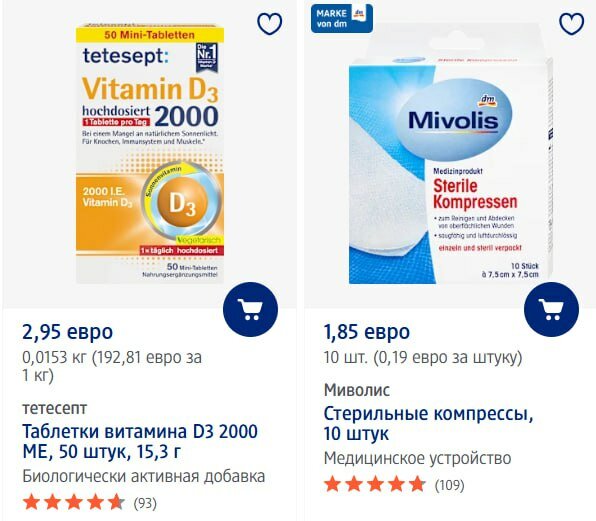
Task: Click the 10 шт. unit price text
Action: point(423,358)
